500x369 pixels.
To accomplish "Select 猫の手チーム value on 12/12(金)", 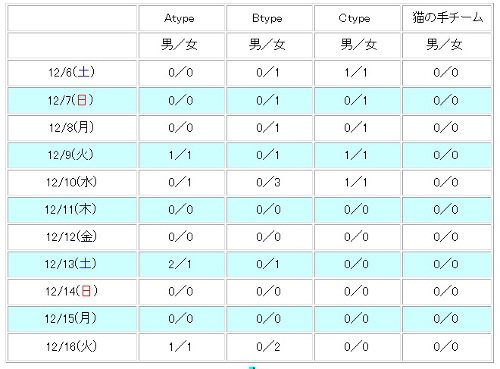I will 447,237.
